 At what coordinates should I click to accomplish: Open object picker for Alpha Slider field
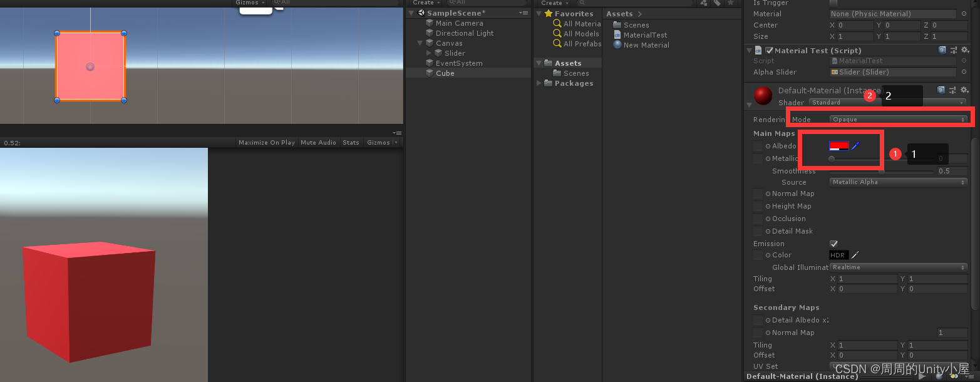coord(963,72)
